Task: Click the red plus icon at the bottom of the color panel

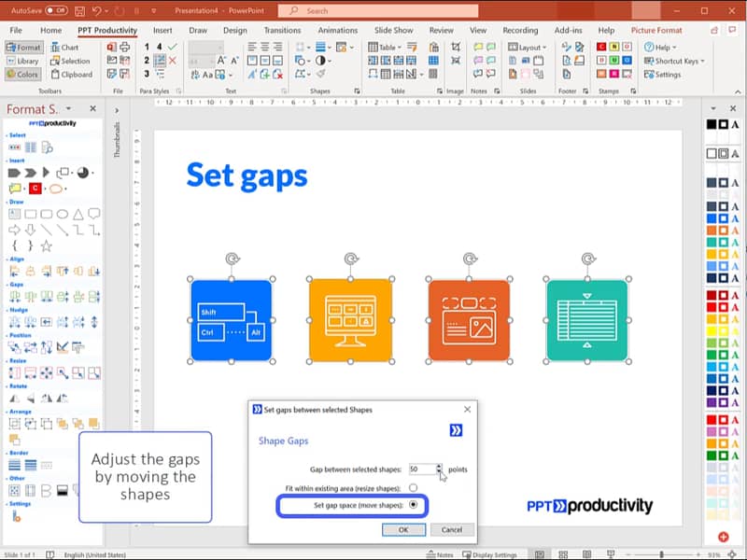Action: (x=723, y=537)
